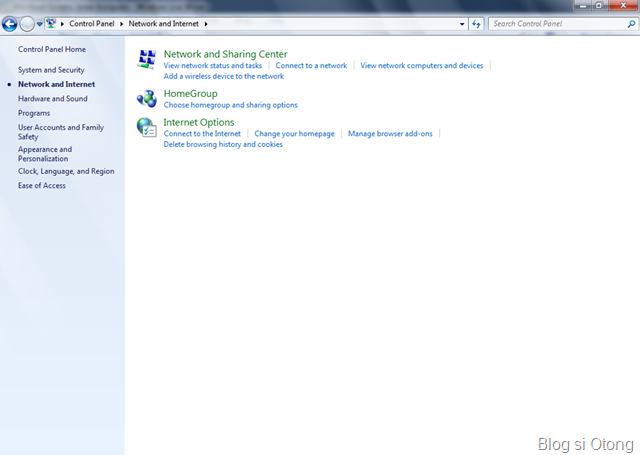Open View network computers and devices
The height and width of the screenshot is (455, 640).
pyautogui.click(x=422, y=65)
